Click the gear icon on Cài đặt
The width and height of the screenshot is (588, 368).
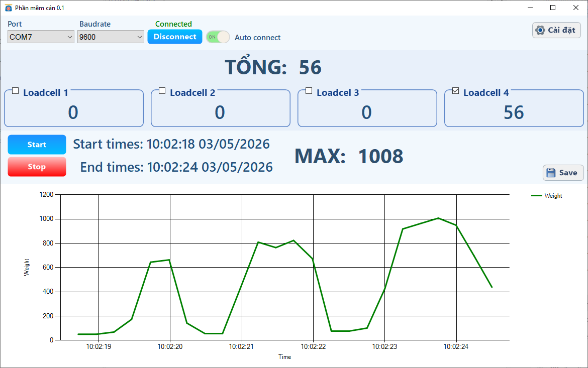click(540, 30)
